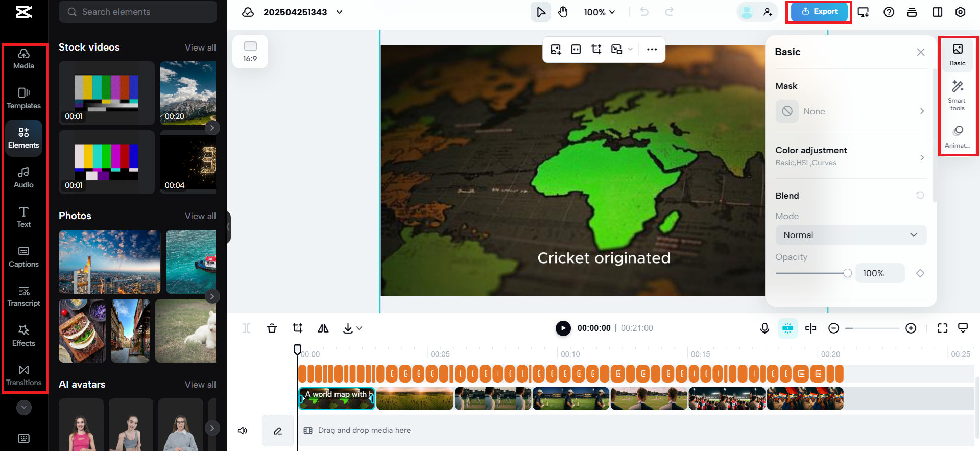
Task: Expand the Mask None option
Action: tap(851, 111)
